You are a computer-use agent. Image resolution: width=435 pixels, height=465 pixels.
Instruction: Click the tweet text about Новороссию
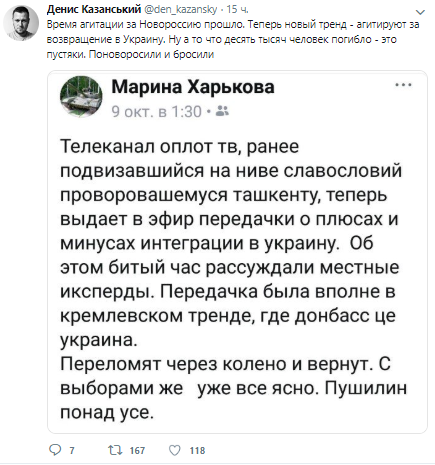click(x=233, y=39)
